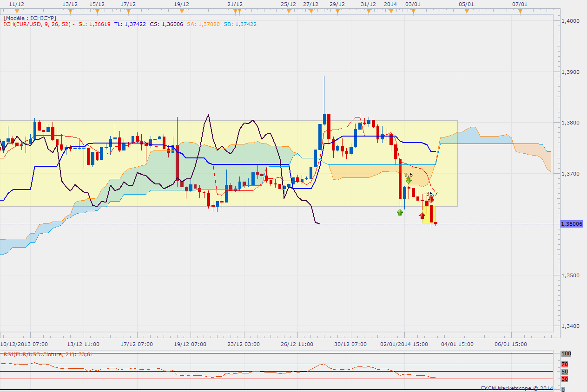
Task: Click the 26/12 11:00 time axis label
Action: (297, 344)
